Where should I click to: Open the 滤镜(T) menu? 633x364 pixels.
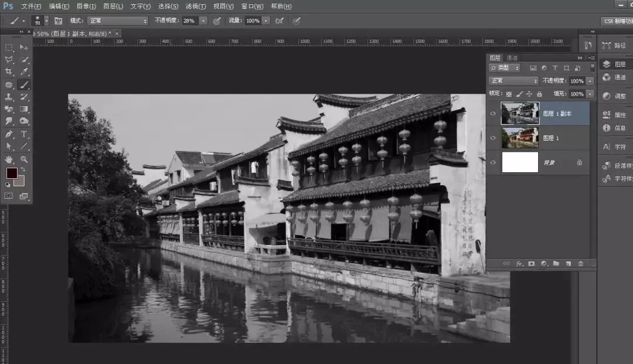[195, 6]
